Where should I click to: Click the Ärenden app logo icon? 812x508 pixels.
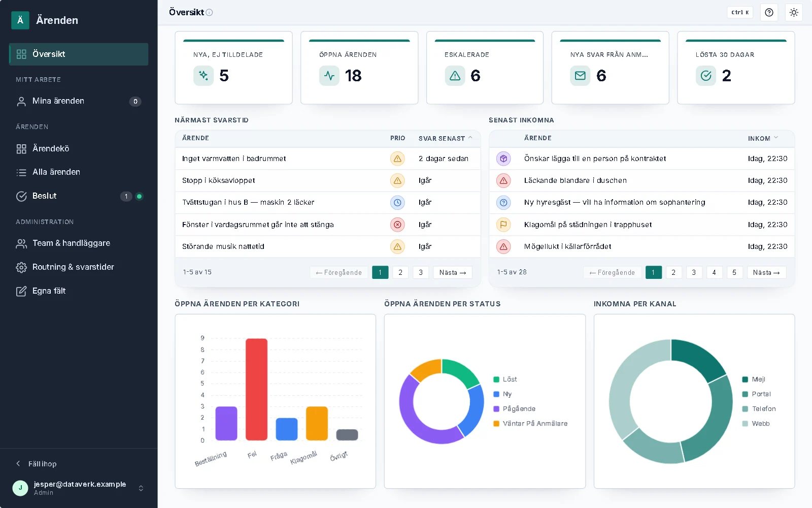click(x=20, y=20)
